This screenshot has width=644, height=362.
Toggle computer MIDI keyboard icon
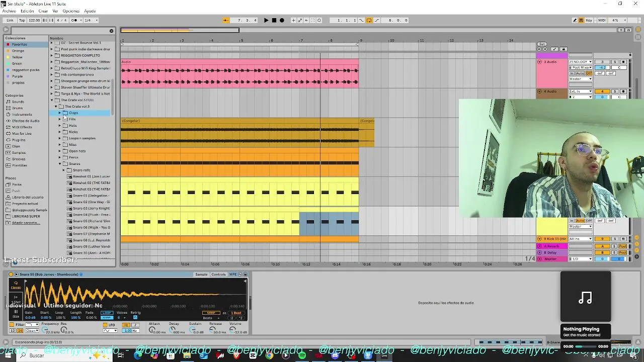tap(581, 20)
